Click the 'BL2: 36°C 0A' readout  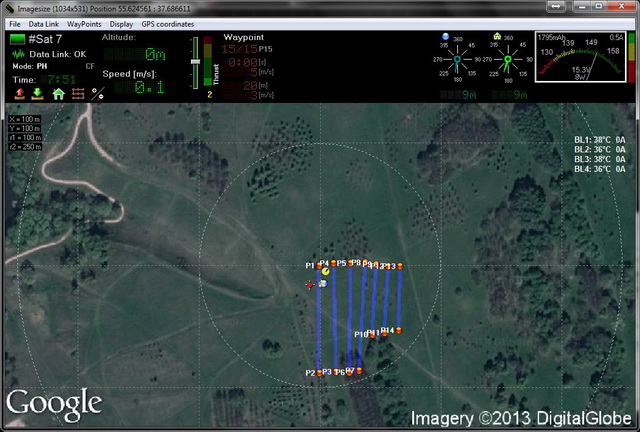pyautogui.click(x=600, y=149)
